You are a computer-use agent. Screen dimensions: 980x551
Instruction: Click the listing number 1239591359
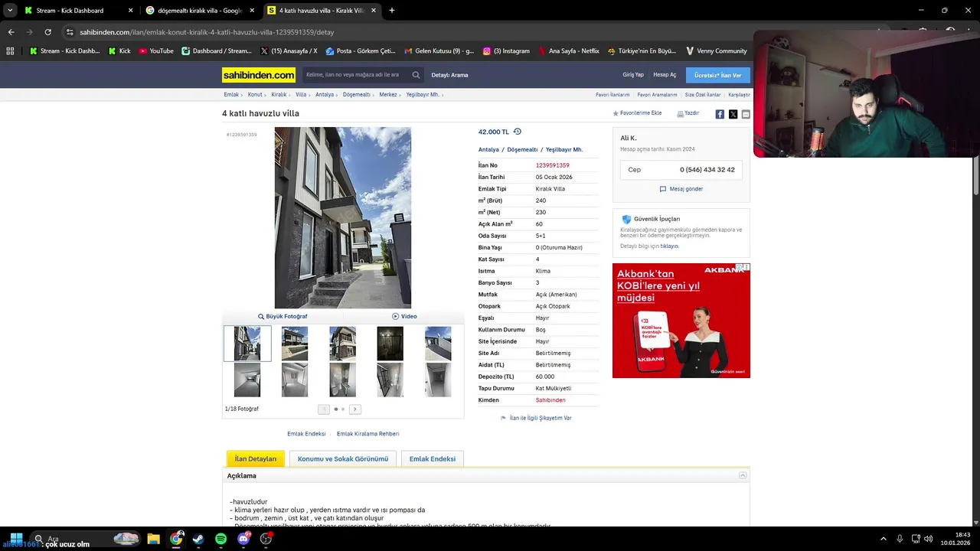pyautogui.click(x=553, y=165)
